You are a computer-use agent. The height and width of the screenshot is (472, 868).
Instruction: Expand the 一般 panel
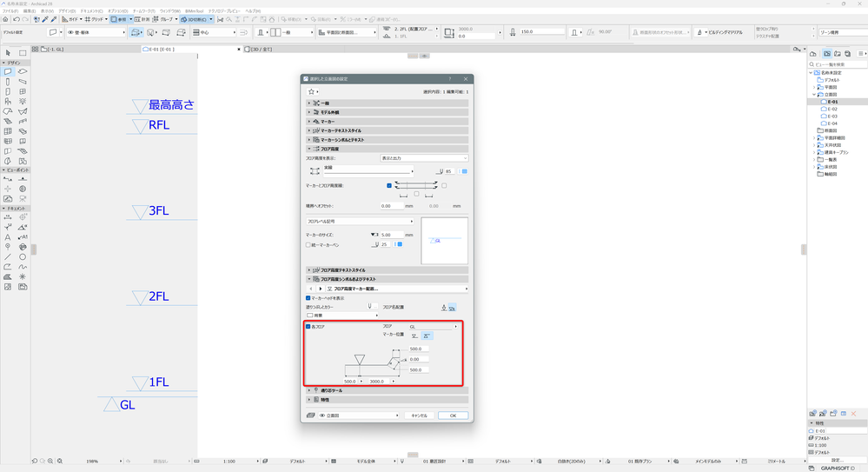(387, 103)
